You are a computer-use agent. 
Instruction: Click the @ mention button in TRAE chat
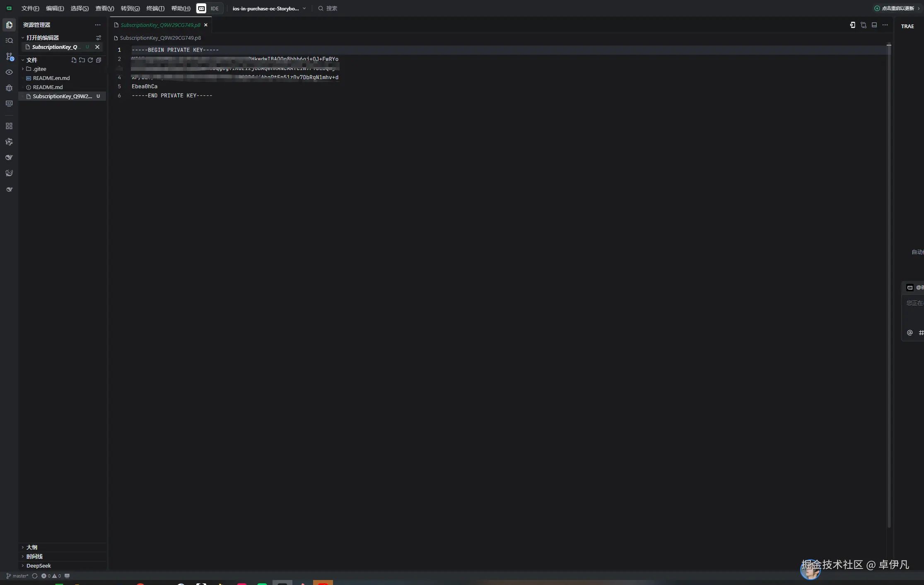pyautogui.click(x=910, y=332)
